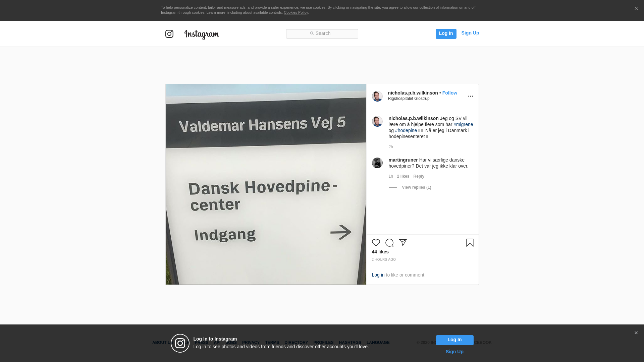The height and width of the screenshot is (362, 644).
Task: Click the Search input field
Action: [x=322, y=34]
